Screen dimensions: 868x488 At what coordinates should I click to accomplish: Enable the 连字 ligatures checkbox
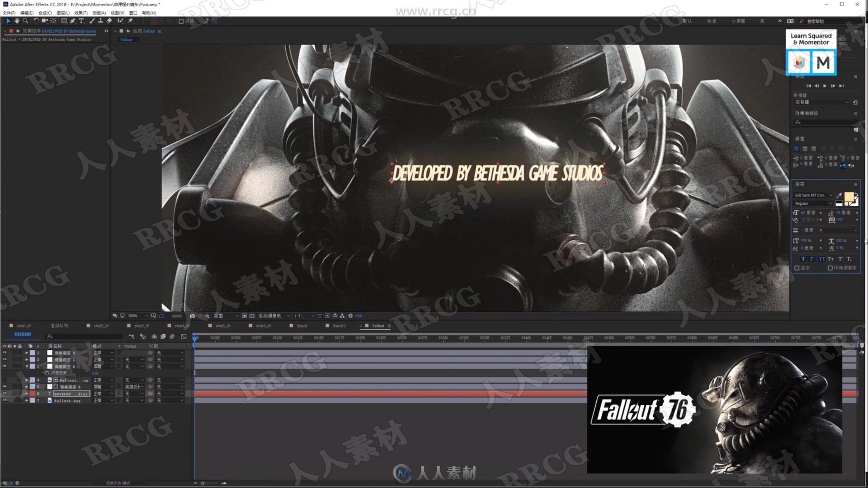click(x=797, y=268)
